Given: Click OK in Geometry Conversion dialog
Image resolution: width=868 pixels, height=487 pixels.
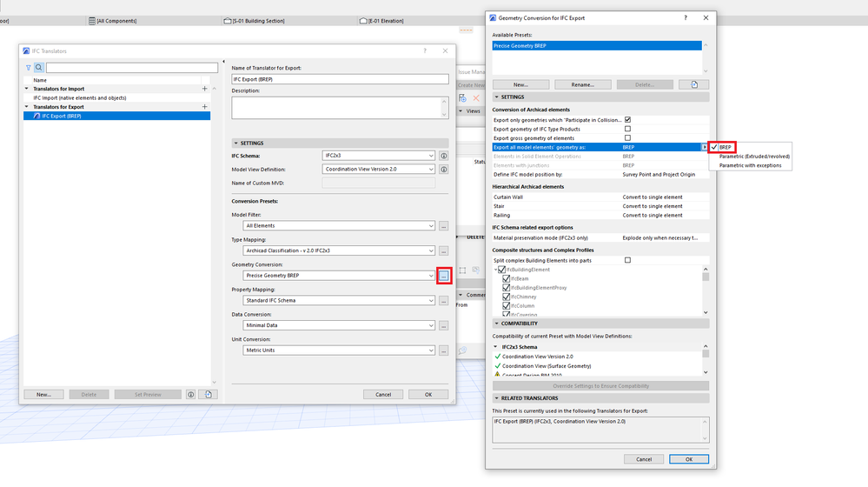Looking at the screenshot, I should click(689, 459).
